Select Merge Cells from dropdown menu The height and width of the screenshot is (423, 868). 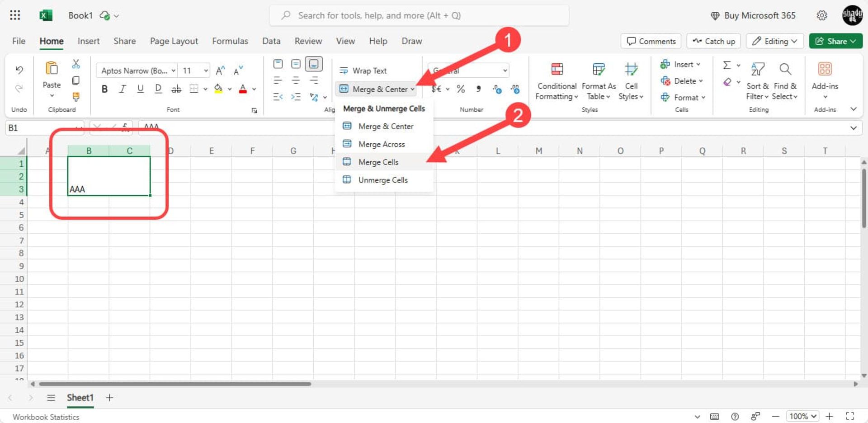tap(378, 162)
